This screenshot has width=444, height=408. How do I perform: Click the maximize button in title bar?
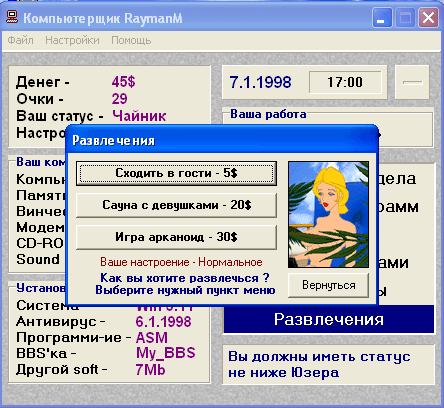click(405, 17)
